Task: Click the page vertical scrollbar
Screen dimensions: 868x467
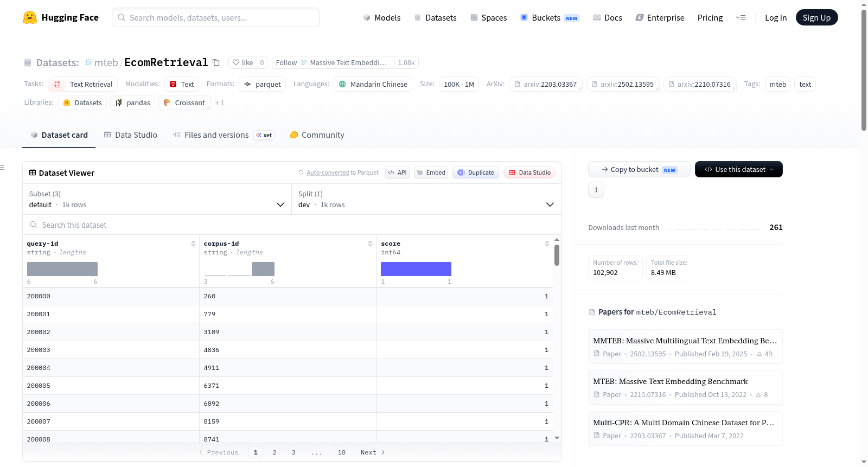Action: (x=864, y=71)
